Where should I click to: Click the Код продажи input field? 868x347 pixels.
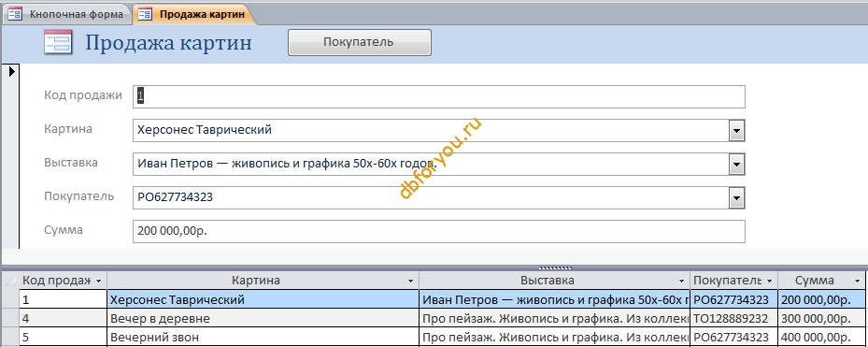439,96
